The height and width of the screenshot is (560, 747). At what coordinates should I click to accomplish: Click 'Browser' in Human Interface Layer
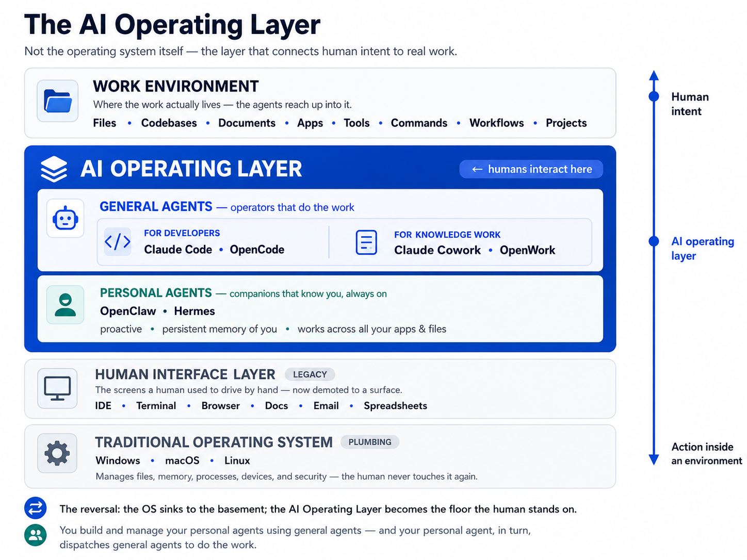click(x=221, y=406)
